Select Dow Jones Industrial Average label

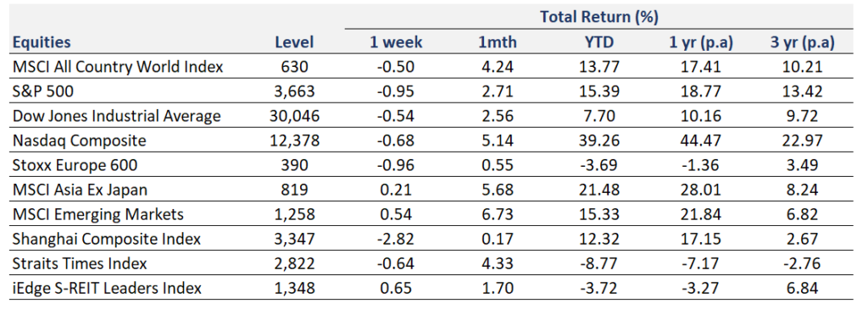pos(117,116)
